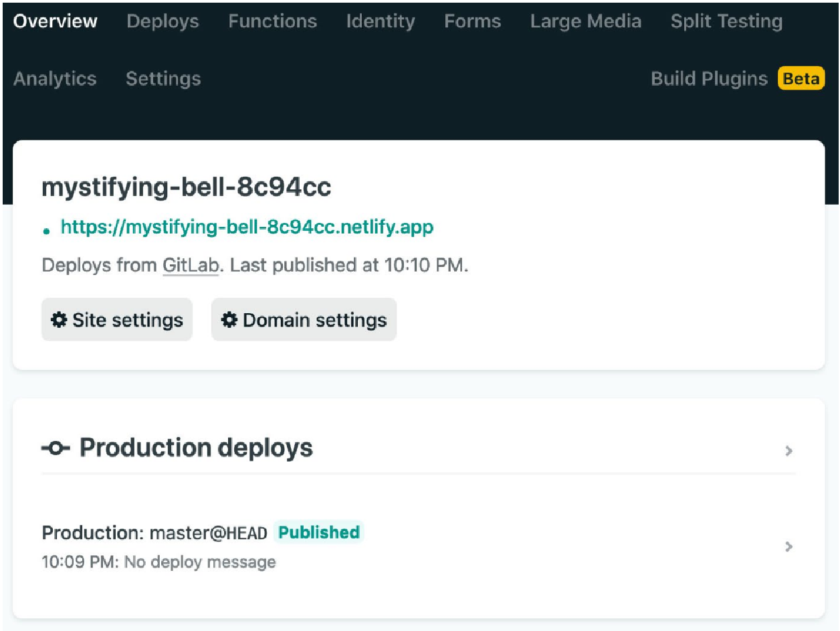This screenshot has width=840, height=631.
Task: Switch to Split Testing tab
Action: coord(726,21)
